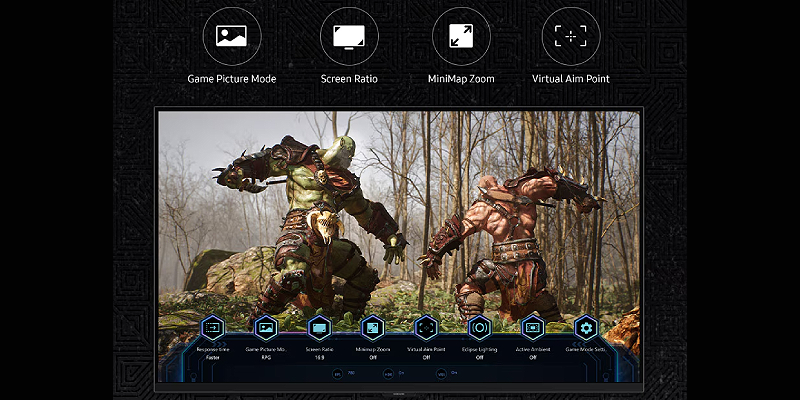Click the 'Screen Ratio' text label
Image resolution: width=800 pixels, height=400 pixels.
click(x=349, y=79)
